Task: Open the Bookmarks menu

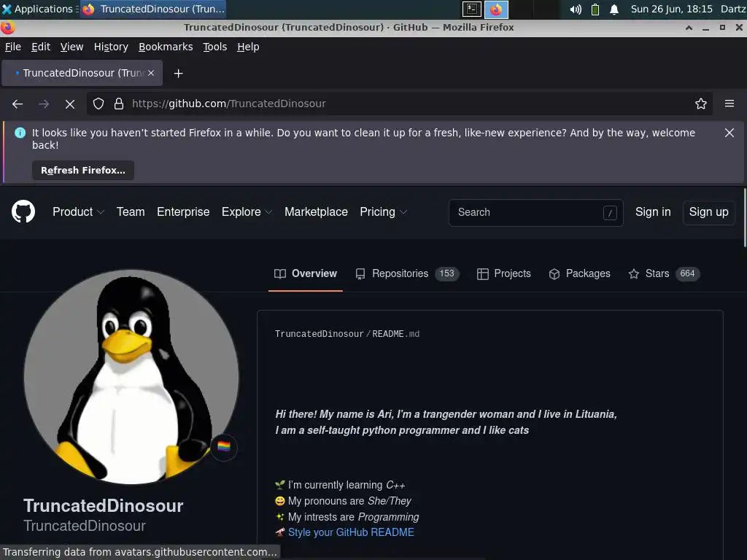Action: [166, 47]
